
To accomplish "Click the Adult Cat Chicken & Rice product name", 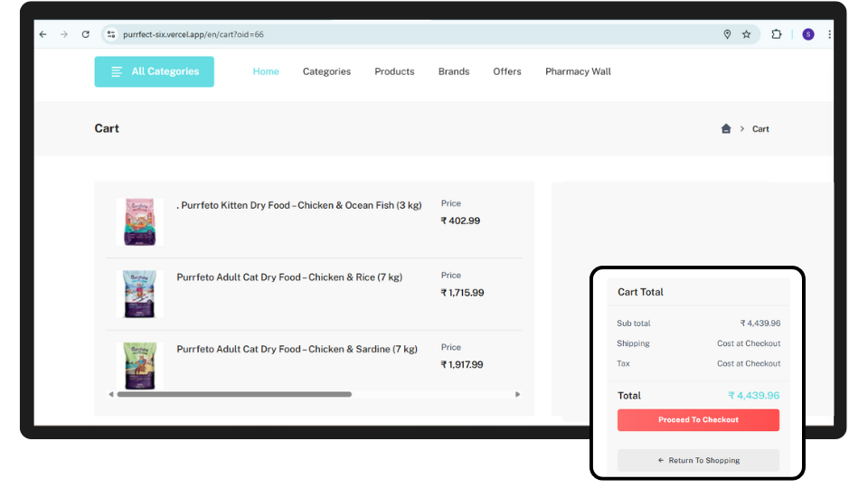I will click(289, 277).
